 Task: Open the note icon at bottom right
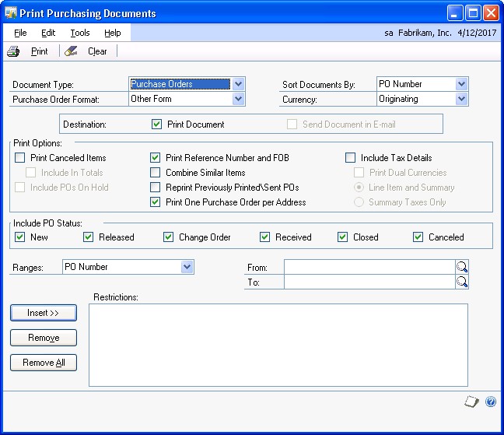(471, 402)
